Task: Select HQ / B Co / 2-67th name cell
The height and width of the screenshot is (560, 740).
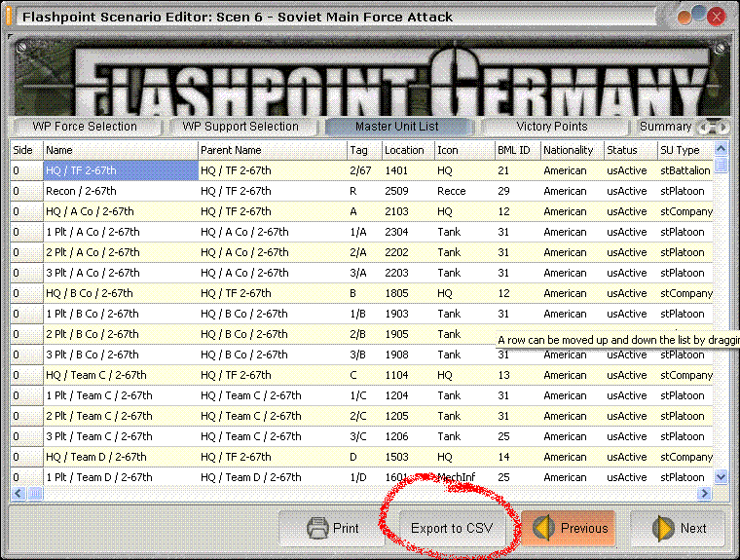Action: (x=121, y=293)
